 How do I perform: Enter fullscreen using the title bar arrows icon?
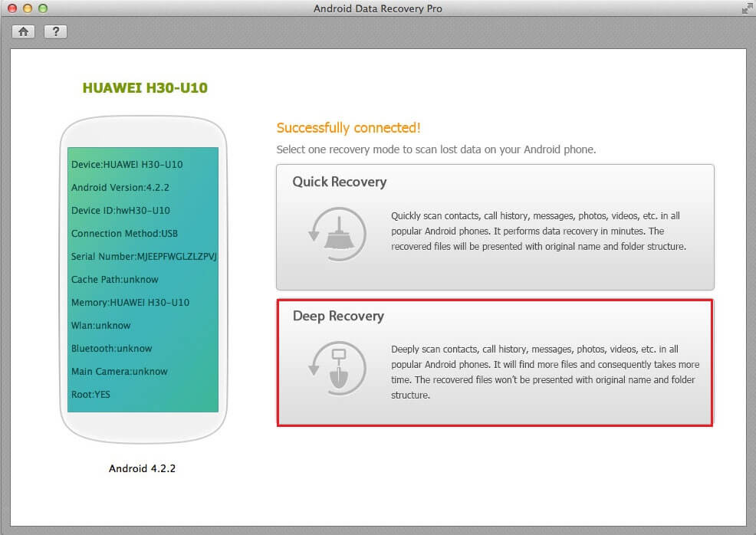[746, 9]
